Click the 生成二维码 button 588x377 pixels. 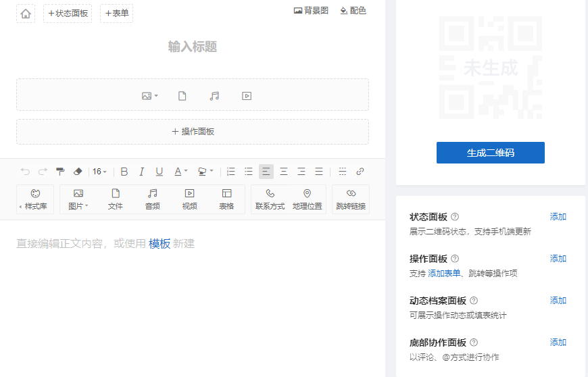[490, 153]
